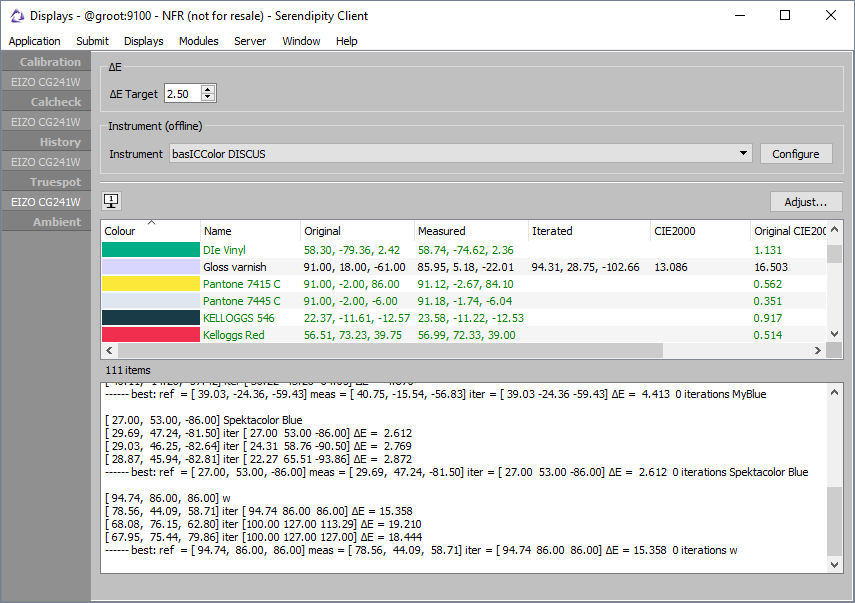The image size is (855, 603).
Task: Click original value 22.37, -11.61, -12.57
Action: (357, 318)
